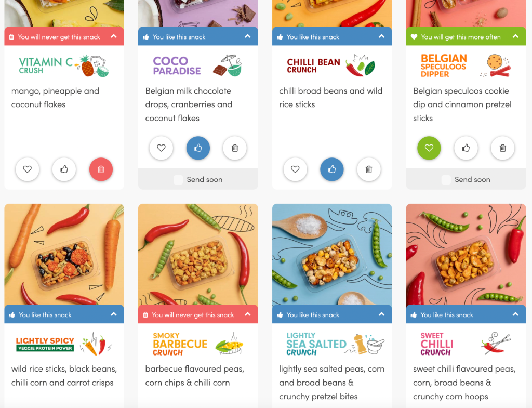The image size is (532, 408).
Task: Collapse Vitamin C Crush rating banner chevron
Action: 114,37
